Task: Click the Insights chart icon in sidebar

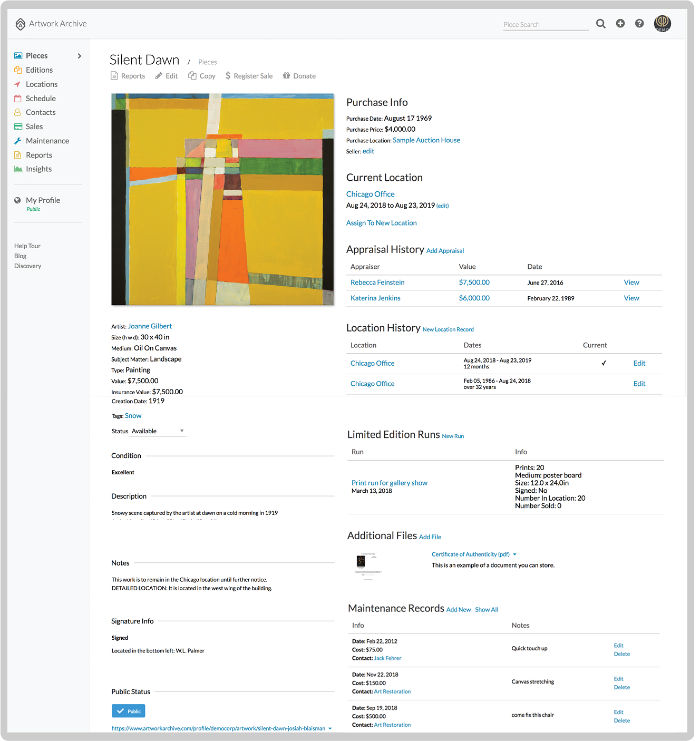Action: (18, 169)
